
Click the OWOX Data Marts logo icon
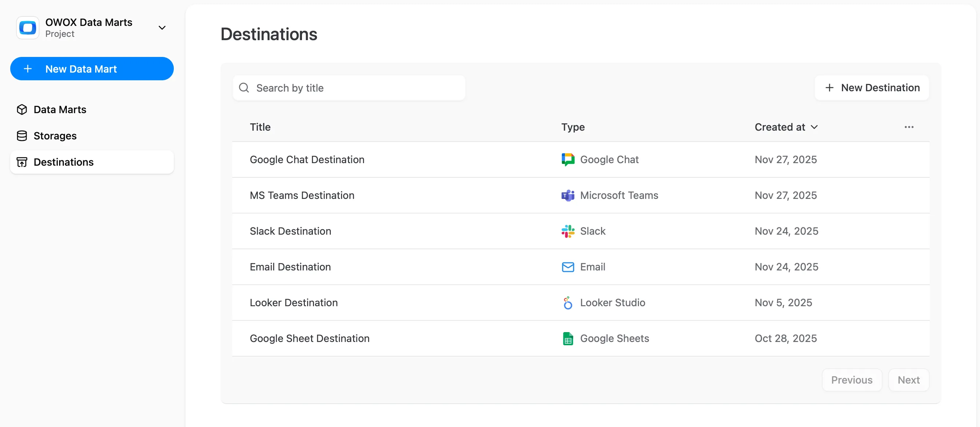[27, 28]
